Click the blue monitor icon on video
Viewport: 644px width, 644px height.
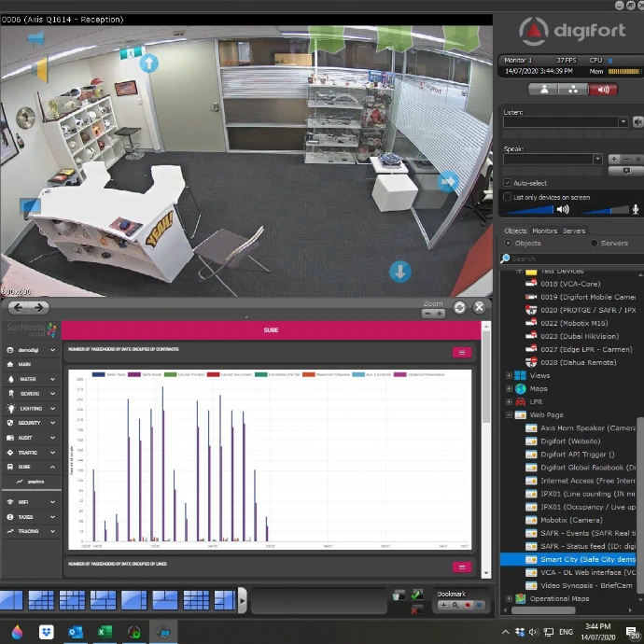30,205
